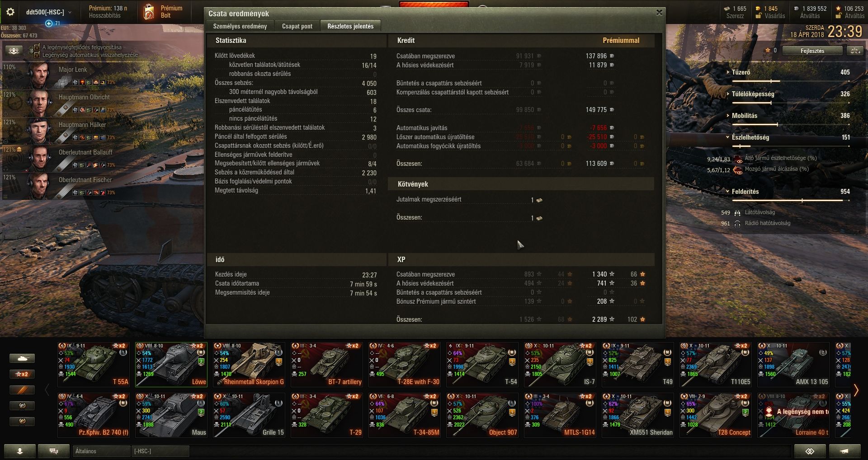Click Szerezz under 1 665 bonds
Viewport: 868px width, 460px height.
[x=735, y=16]
